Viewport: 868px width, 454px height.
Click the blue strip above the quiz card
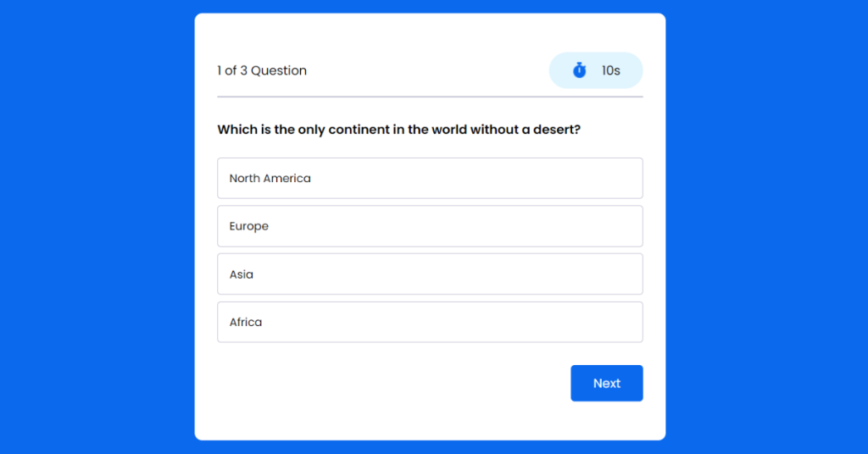[x=430, y=6]
